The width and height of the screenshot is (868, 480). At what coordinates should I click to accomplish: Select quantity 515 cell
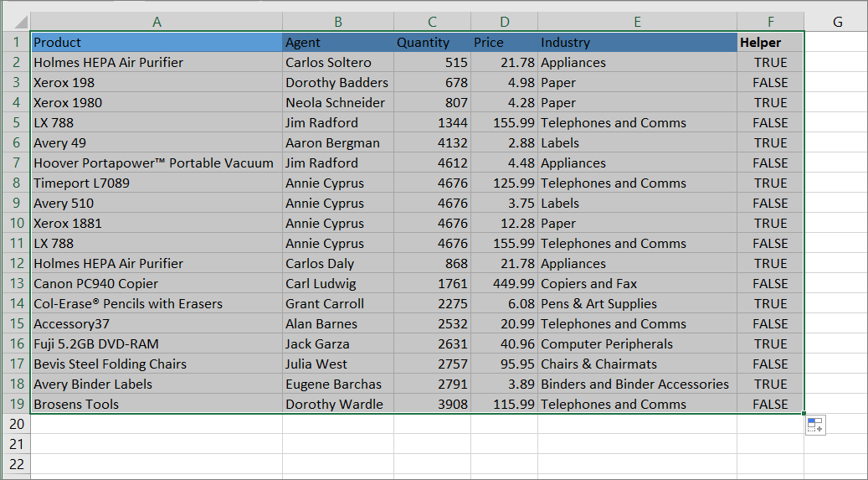(433, 63)
